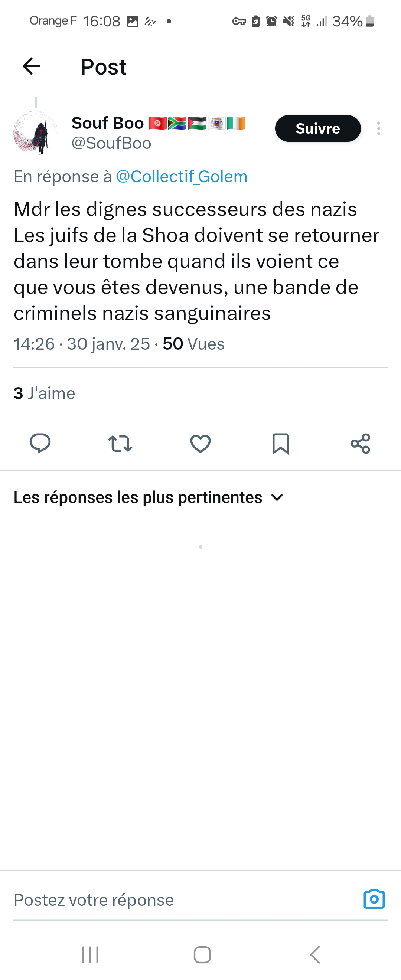Screen dimensions: 401x980
Task: Open the Souf Boo profile avatar
Action: click(35, 133)
